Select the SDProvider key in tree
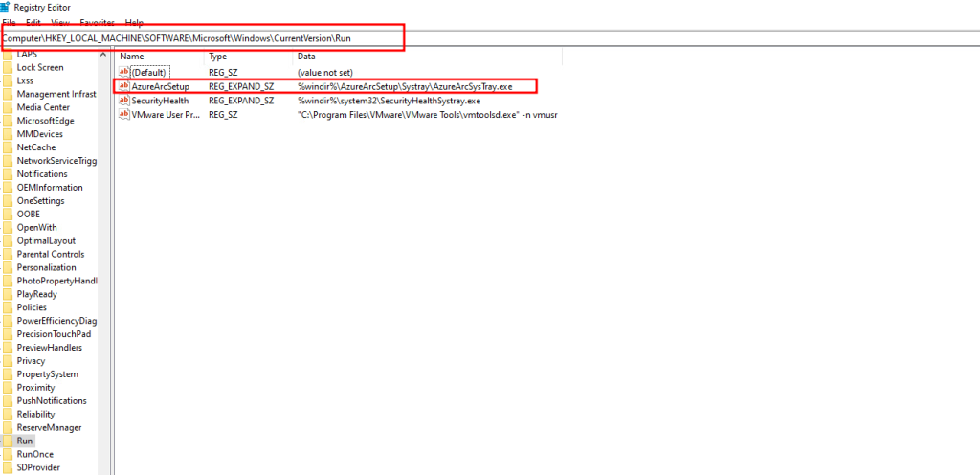 [38, 467]
